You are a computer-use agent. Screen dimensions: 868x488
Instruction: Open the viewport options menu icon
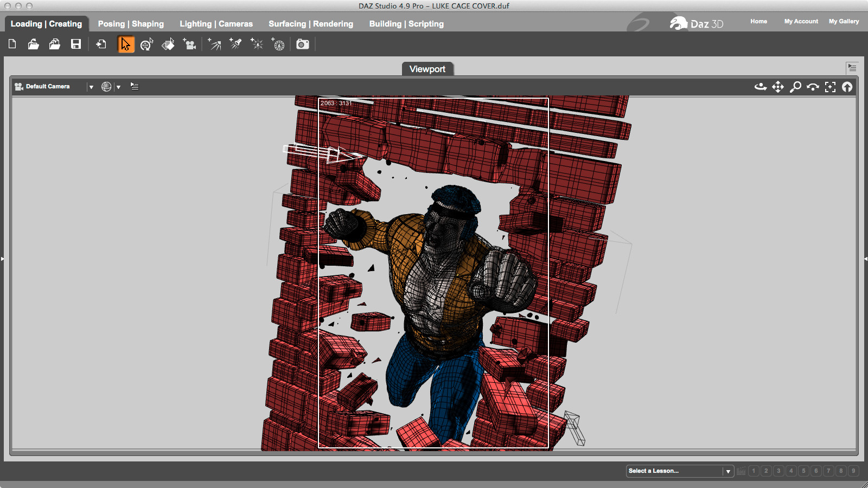135,86
